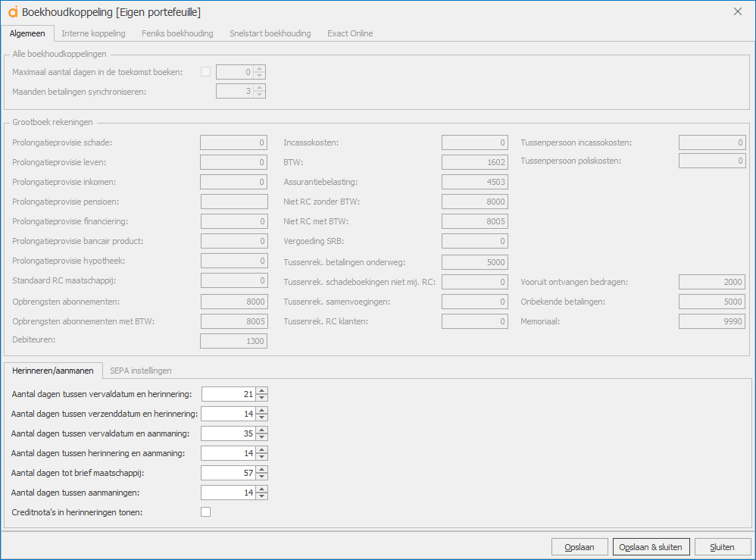
Task: Increase Aantal dagen tussen aanmaningen
Action: pyautogui.click(x=262, y=490)
